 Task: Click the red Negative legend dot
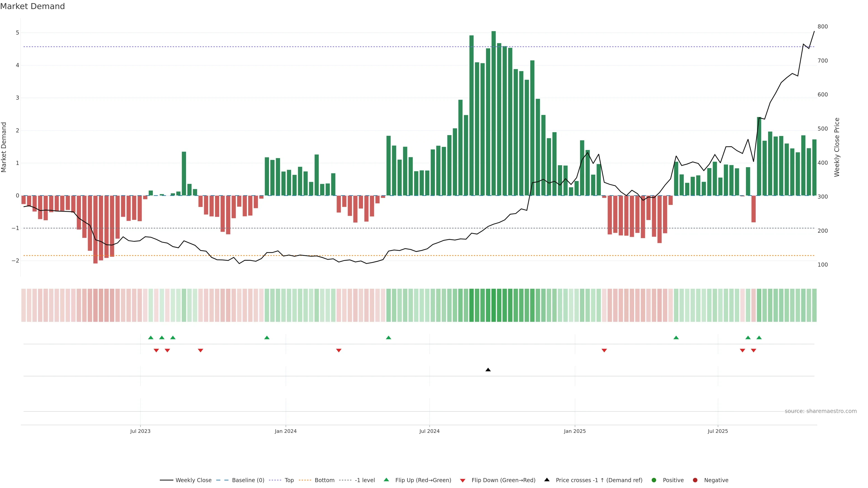(695, 480)
